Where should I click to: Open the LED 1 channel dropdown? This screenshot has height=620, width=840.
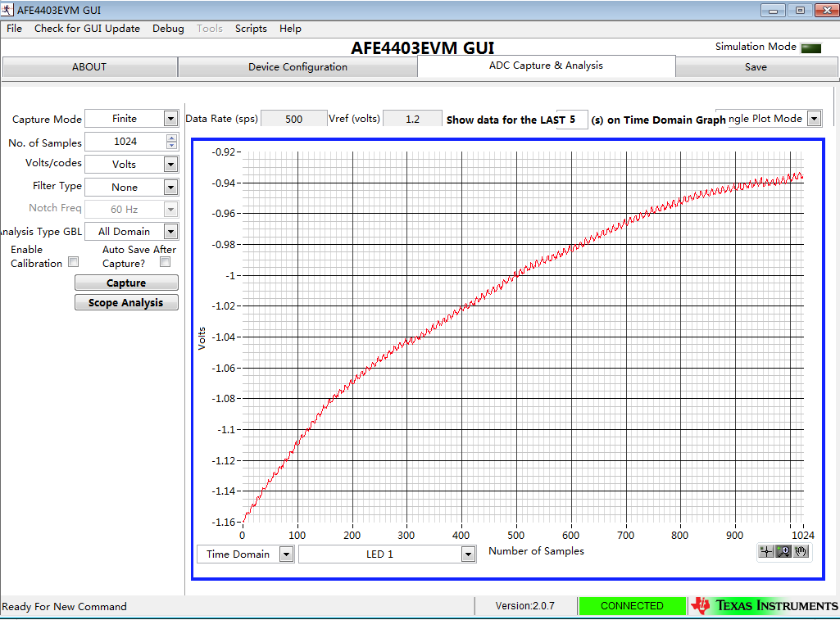point(468,554)
